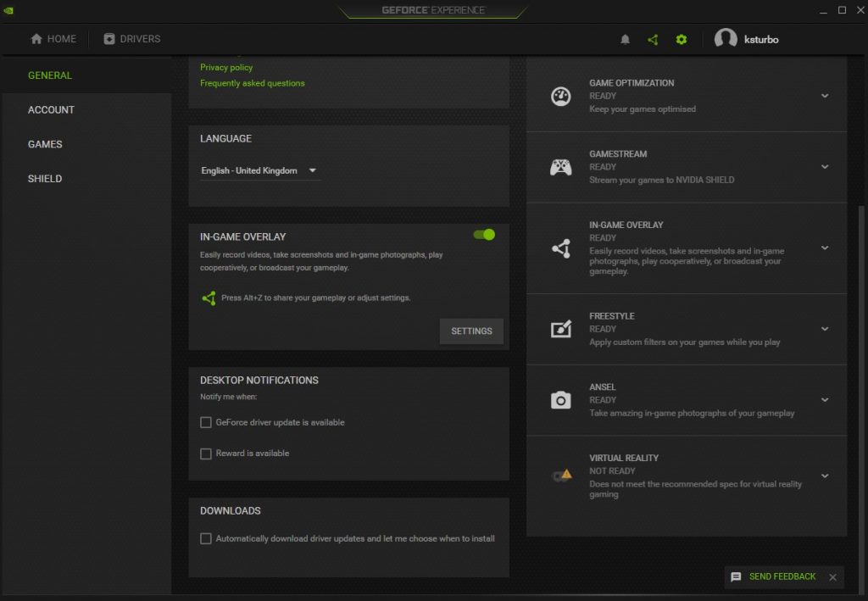Expand the Virtual Reality section chevron
868x601 pixels.
click(825, 476)
